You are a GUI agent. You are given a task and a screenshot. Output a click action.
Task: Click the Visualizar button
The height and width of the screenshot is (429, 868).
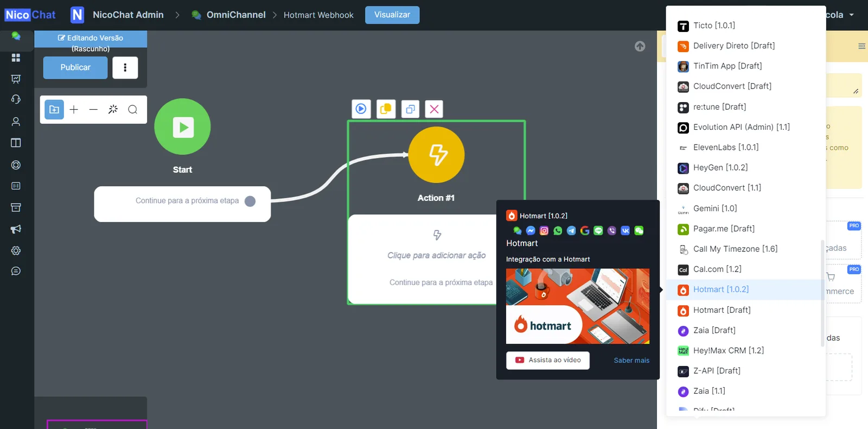point(392,15)
